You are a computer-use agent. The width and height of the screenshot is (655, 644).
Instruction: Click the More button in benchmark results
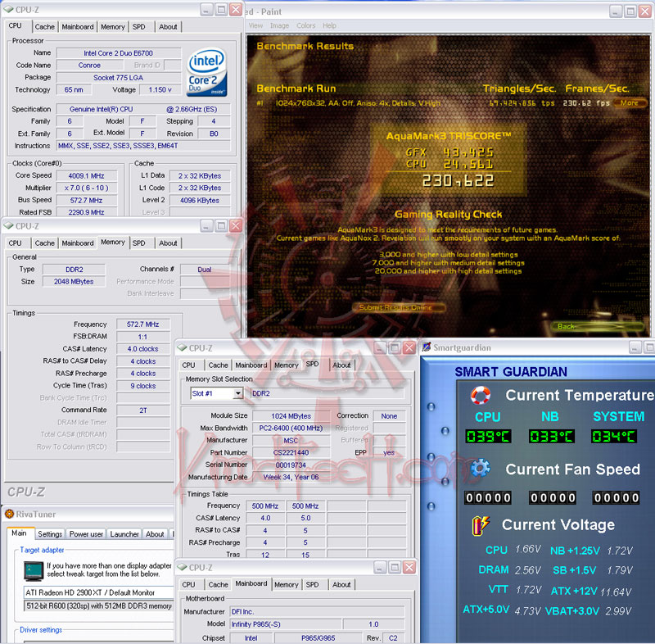(630, 102)
